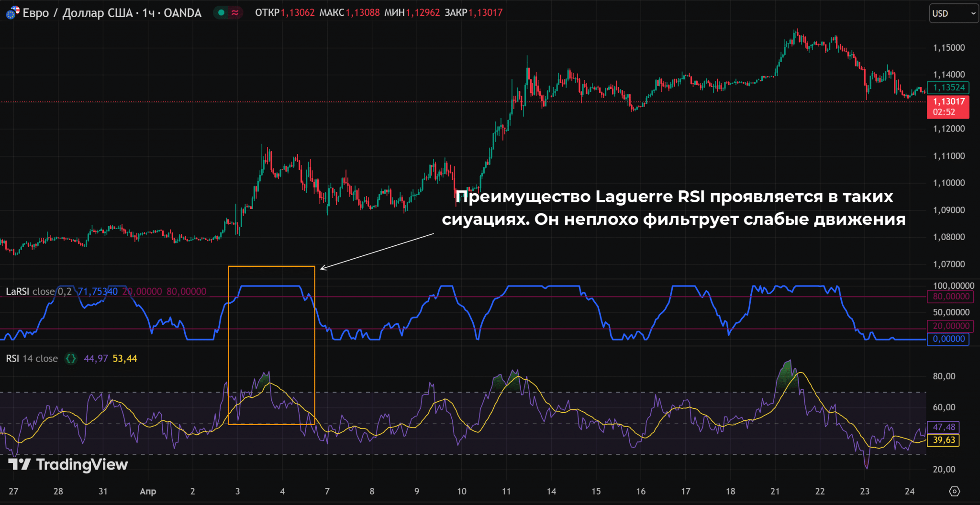Select the white arrow drawing

[x=377, y=252]
